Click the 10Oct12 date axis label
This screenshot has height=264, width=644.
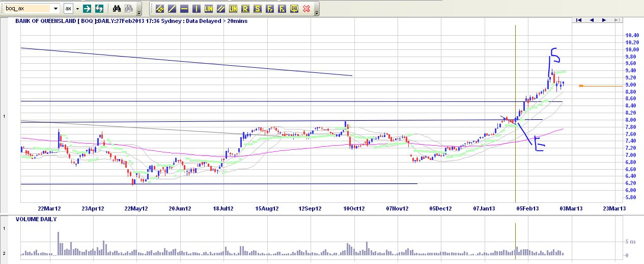[354, 208]
